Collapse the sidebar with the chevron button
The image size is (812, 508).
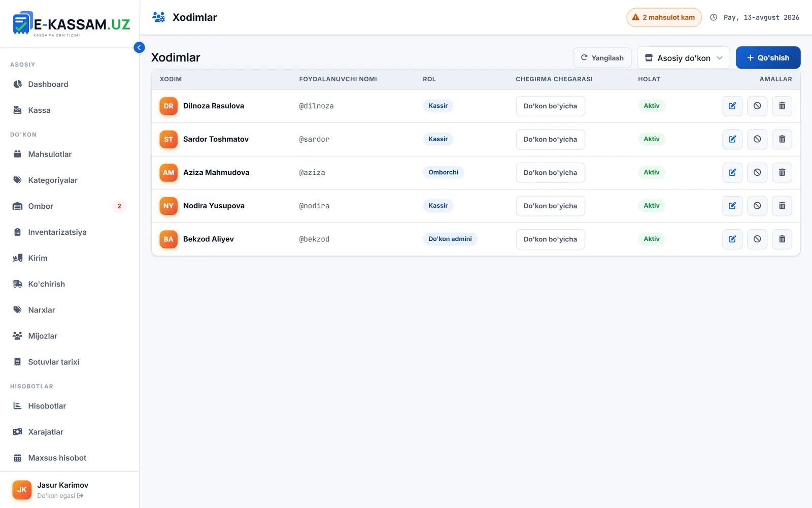pyautogui.click(x=139, y=47)
